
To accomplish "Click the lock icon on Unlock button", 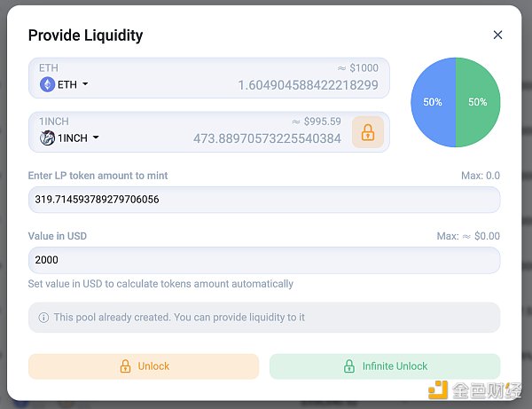I will click(x=125, y=366).
